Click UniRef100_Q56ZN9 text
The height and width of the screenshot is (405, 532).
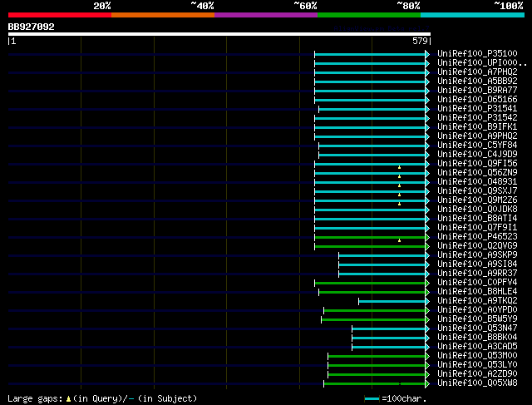click(477, 173)
